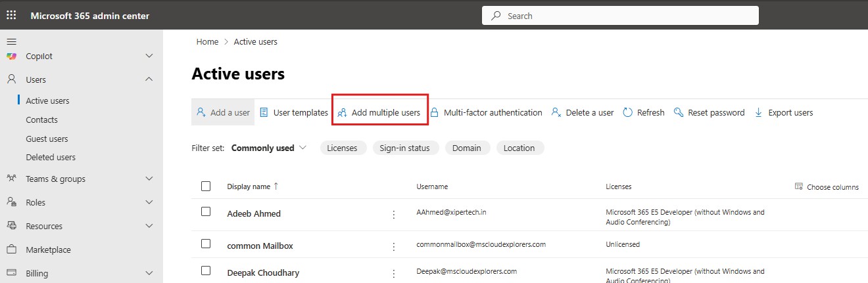Click the Users person icon in sidebar
This screenshot has height=283, width=868.
point(11,79)
